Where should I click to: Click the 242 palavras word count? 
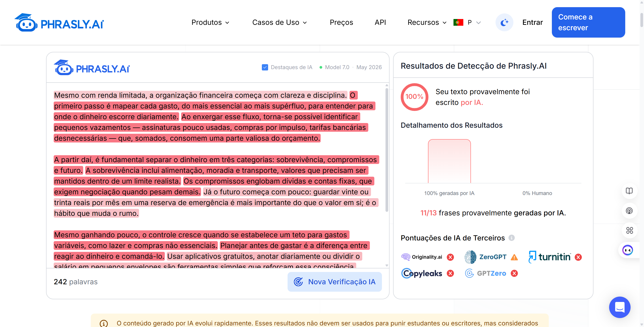coord(76,282)
